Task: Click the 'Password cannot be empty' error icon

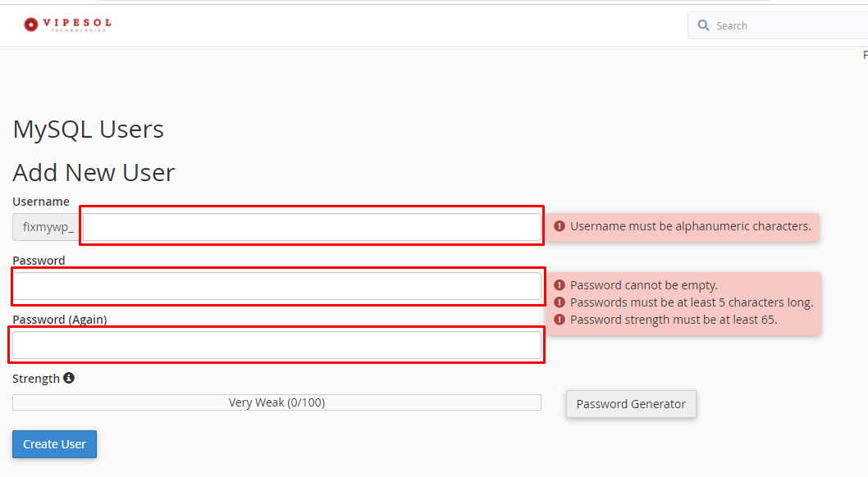Action: click(x=560, y=285)
